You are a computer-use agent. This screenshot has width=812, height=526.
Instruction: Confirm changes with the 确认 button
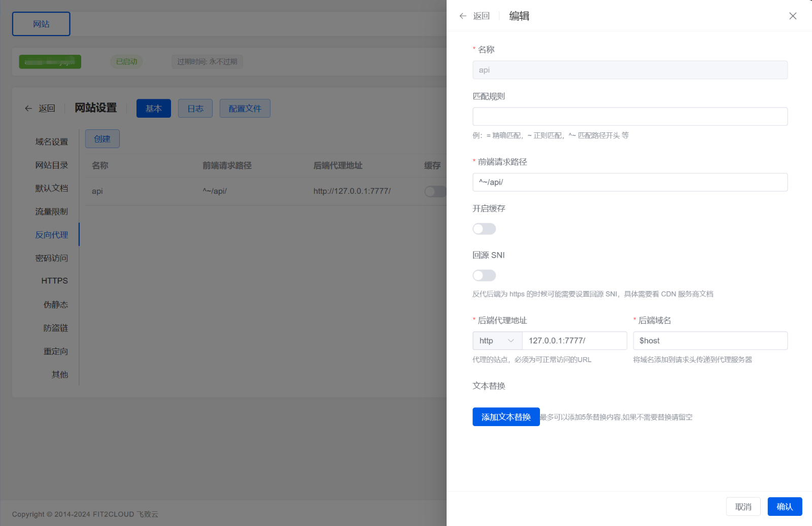pyautogui.click(x=784, y=506)
